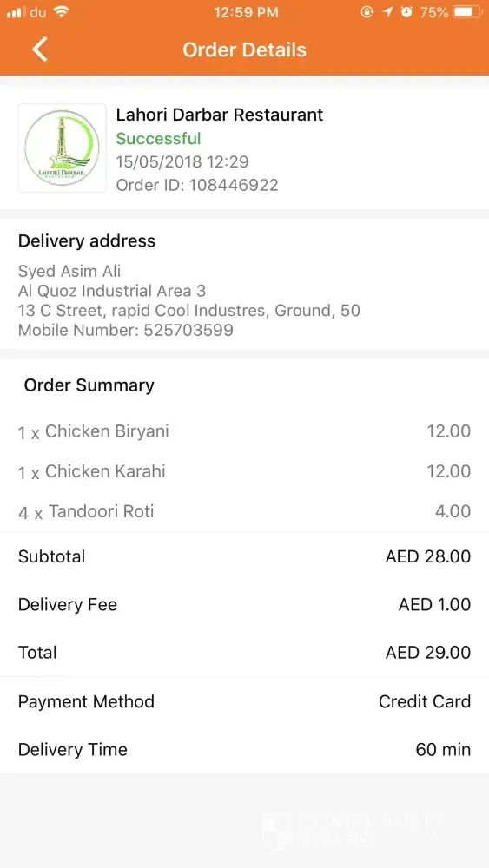Tap the alarm clock status icon
This screenshot has width=489, height=868.
(x=407, y=12)
